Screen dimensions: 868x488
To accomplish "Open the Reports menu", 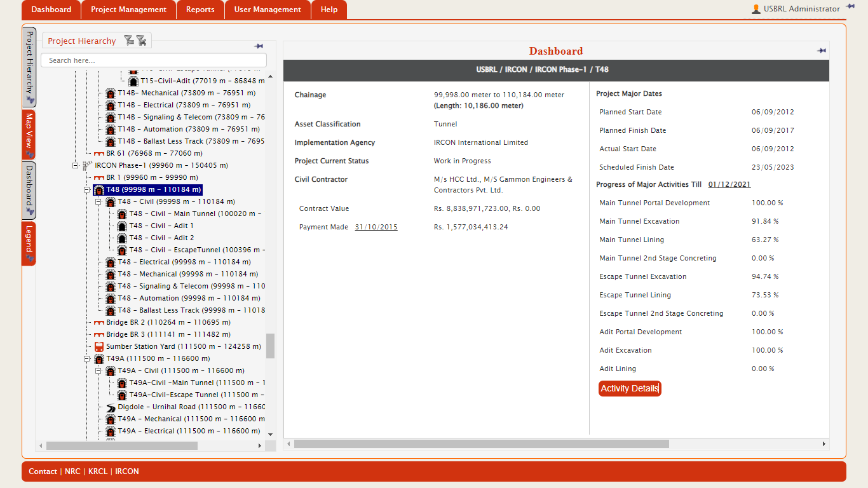I will point(200,10).
